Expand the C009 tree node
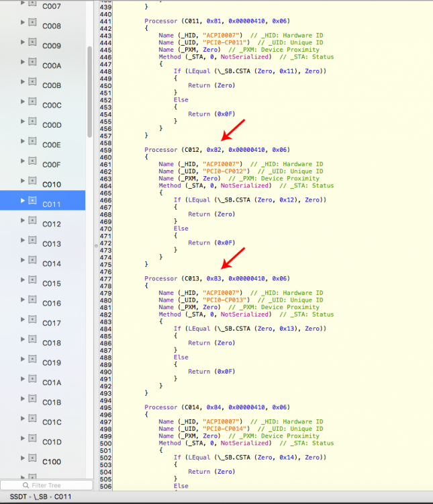Image resolution: width=433 pixels, height=504 pixels. click(x=22, y=42)
